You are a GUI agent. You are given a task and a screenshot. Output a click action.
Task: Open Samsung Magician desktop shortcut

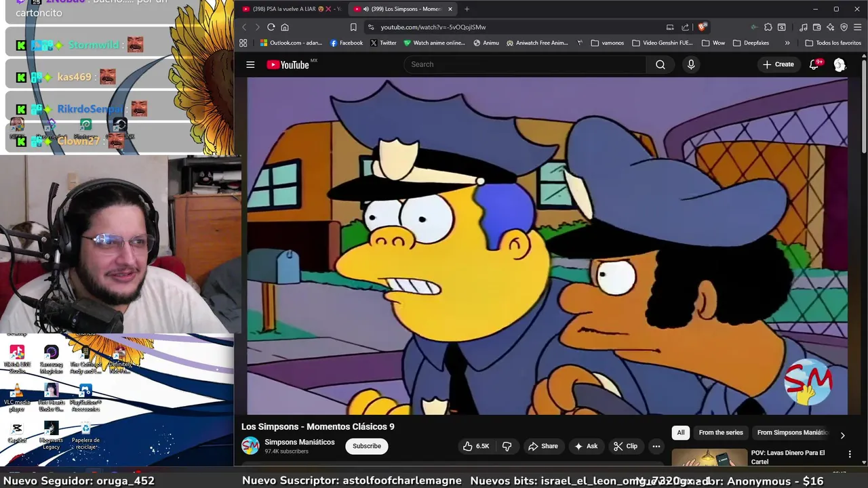coord(52,360)
